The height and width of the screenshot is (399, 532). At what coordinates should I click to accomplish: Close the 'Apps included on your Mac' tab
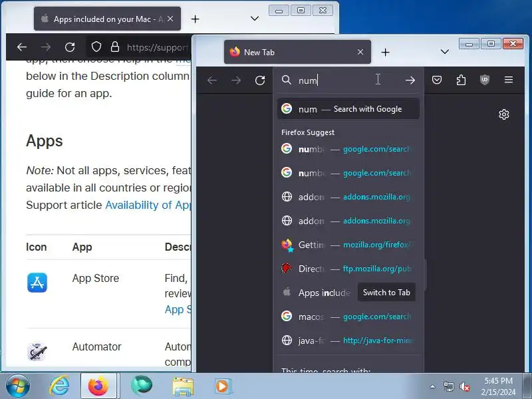(x=170, y=19)
